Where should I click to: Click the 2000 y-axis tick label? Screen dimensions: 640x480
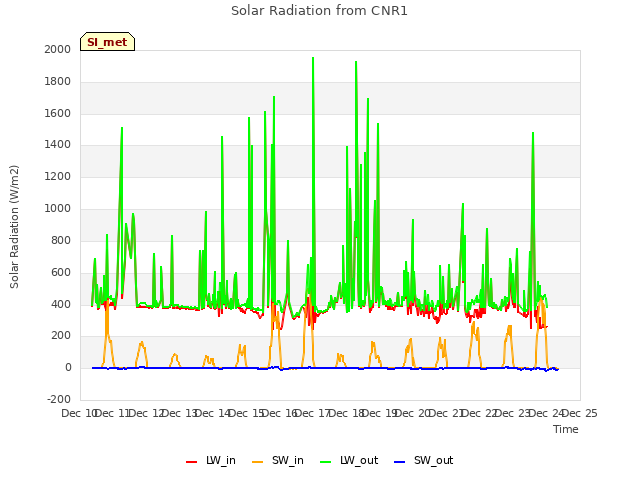(58, 49)
